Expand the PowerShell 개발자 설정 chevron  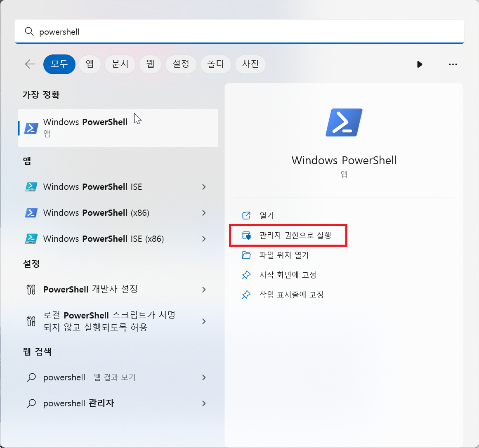(x=204, y=289)
